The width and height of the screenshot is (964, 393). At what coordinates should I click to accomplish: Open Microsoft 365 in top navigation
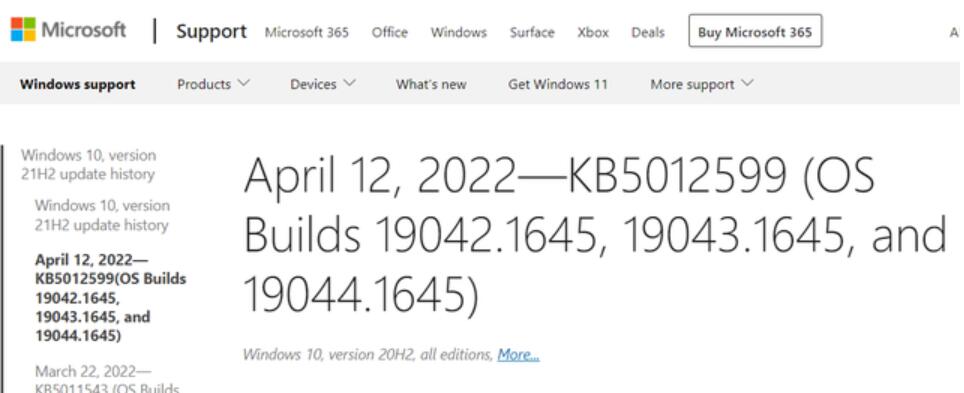pos(307,33)
